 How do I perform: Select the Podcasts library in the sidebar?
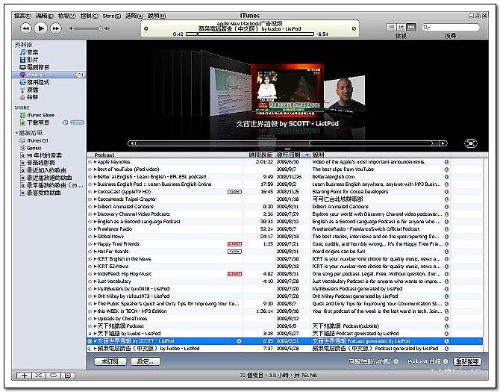coord(49,75)
